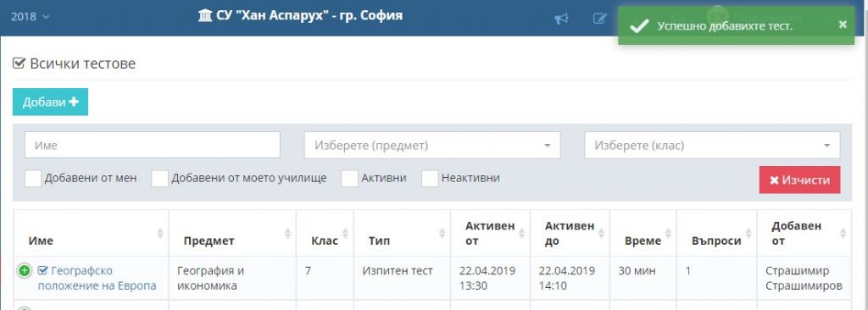Toggle the Неактивни checkbox
The height and width of the screenshot is (310, 868).
(x=430, y=179)
